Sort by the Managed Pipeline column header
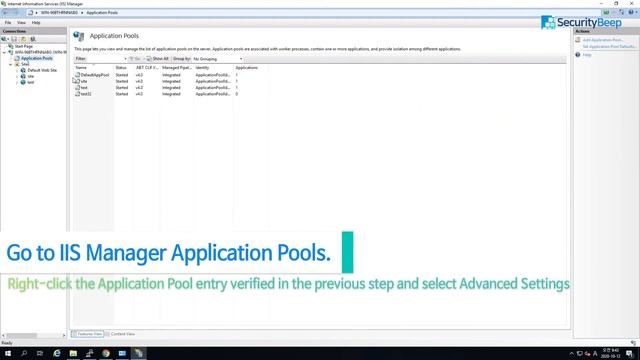 (176, 68)
